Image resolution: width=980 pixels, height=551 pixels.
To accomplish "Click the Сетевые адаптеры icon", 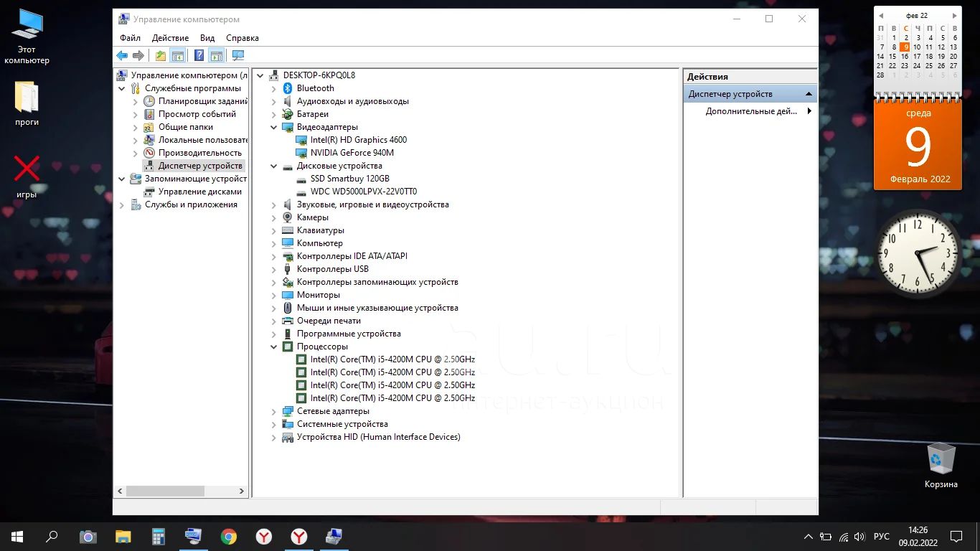I will click(288, 411).
